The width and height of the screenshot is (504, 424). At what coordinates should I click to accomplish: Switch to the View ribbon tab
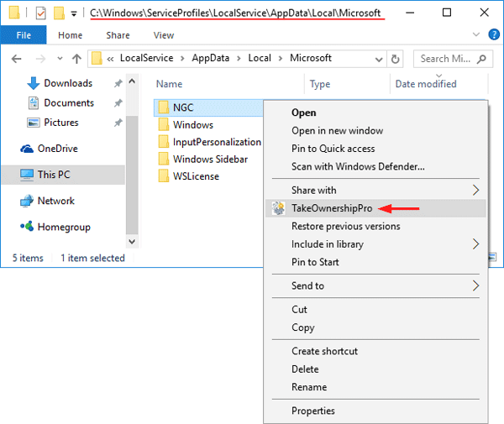[164, 35]
